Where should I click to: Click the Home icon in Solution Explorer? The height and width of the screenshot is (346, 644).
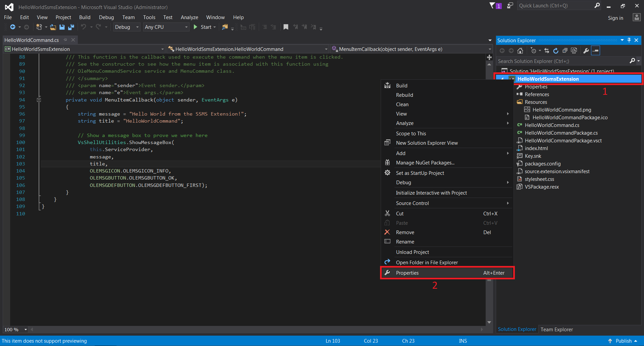pos(520,51)
